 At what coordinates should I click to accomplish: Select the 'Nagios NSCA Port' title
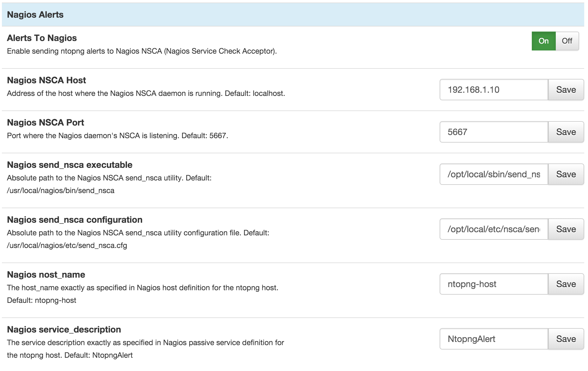pyautogui.click(x=45, y=122)
